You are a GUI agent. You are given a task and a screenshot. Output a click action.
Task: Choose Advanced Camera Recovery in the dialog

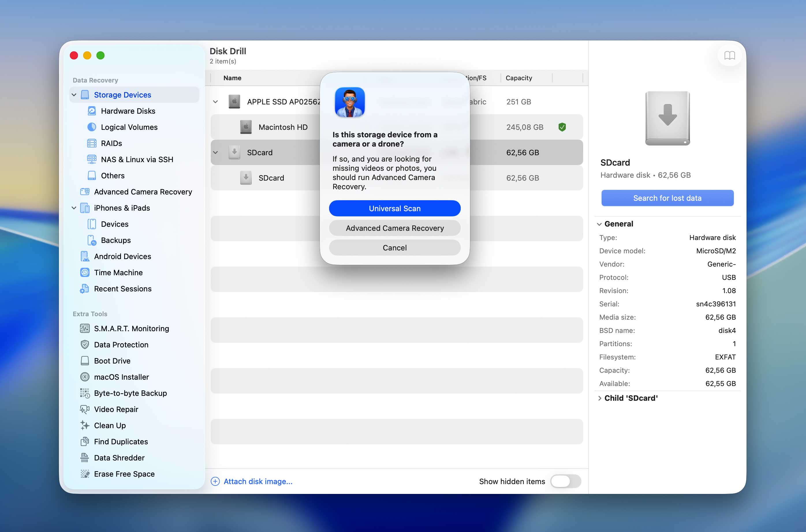395,228
